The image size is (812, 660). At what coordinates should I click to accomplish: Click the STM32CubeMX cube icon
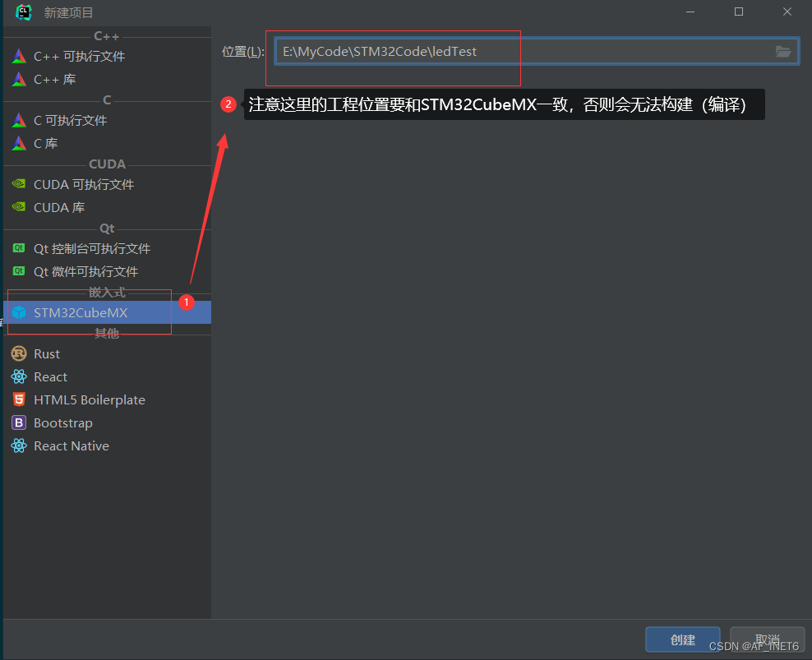(x=19, y=312)
